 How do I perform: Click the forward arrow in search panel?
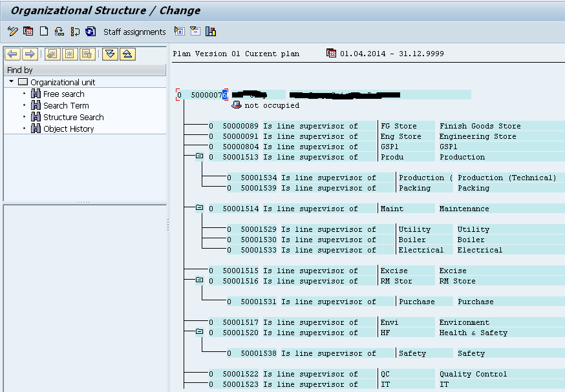(29, 54)
